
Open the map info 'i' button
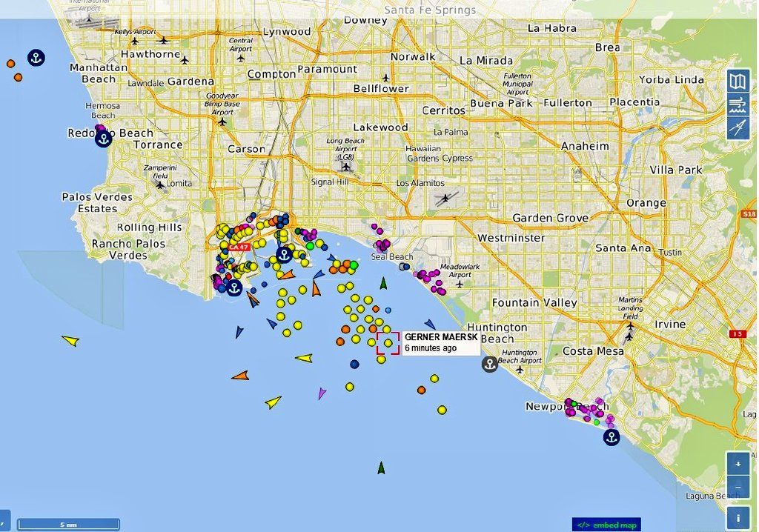click(738, 518)
